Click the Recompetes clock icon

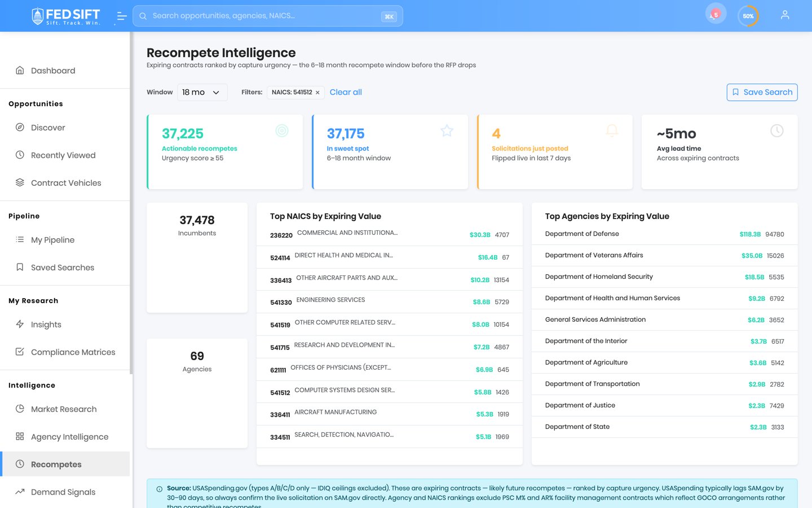20,465
